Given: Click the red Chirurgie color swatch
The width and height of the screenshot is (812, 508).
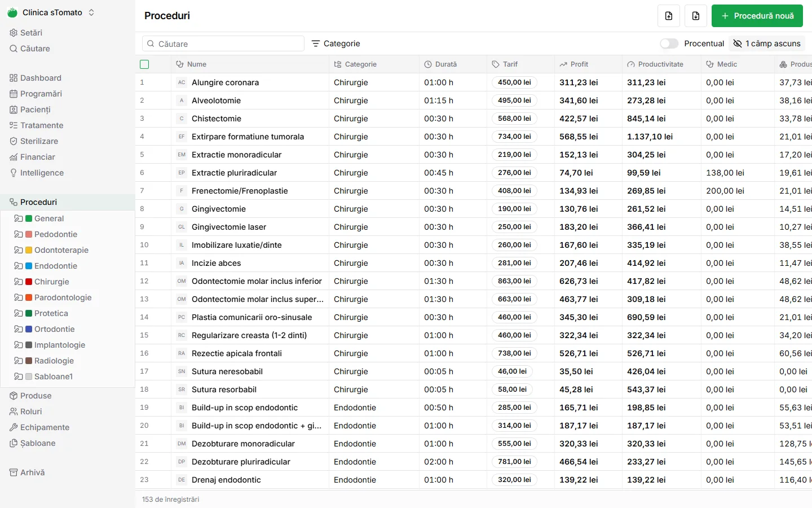Looking at the screenshot, I should click(x=29, y=282).
